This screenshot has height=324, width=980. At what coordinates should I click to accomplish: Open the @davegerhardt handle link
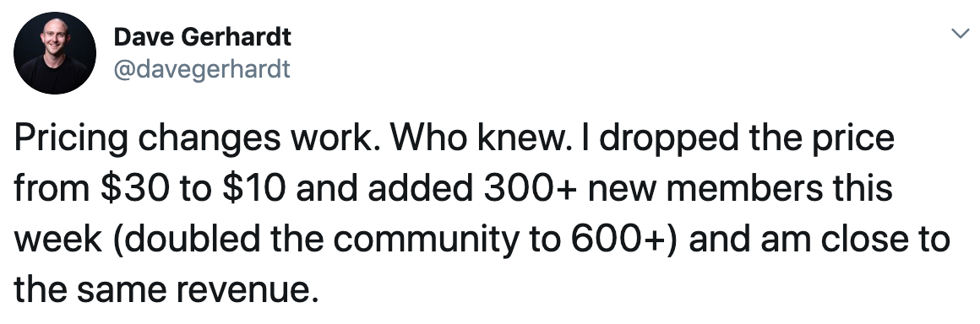click(201, 69)
